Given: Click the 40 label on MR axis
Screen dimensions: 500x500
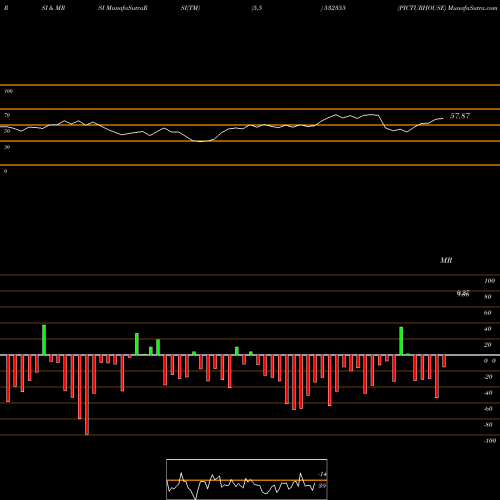Looking at the screenshot, I should tap(488, 329).
